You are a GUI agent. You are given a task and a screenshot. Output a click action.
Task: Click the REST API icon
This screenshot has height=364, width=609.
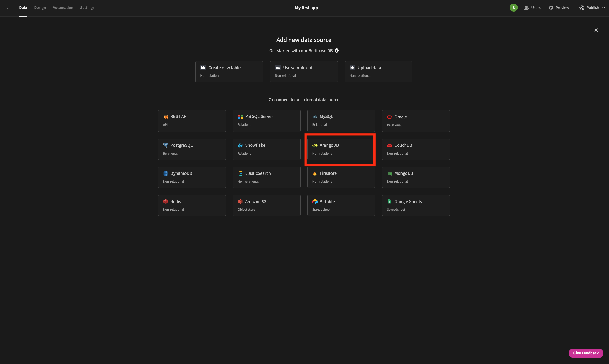pos(166,117)
